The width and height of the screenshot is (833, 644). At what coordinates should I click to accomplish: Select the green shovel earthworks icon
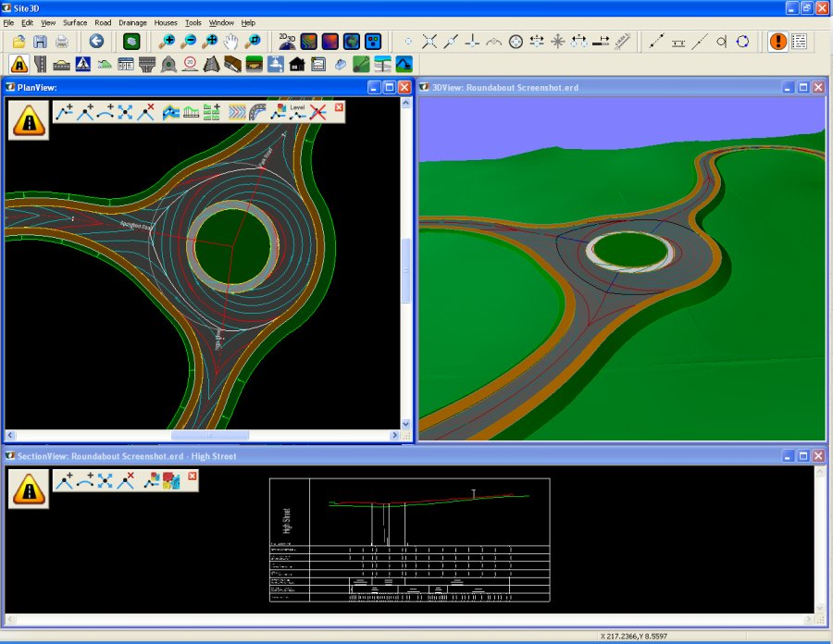[x=361, y=64]
